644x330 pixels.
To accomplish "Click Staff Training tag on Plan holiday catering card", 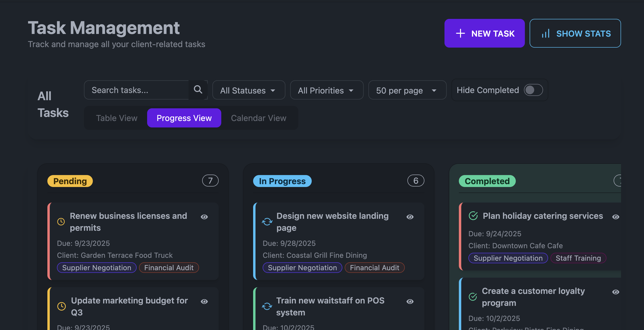I will [x=578, y=258].
